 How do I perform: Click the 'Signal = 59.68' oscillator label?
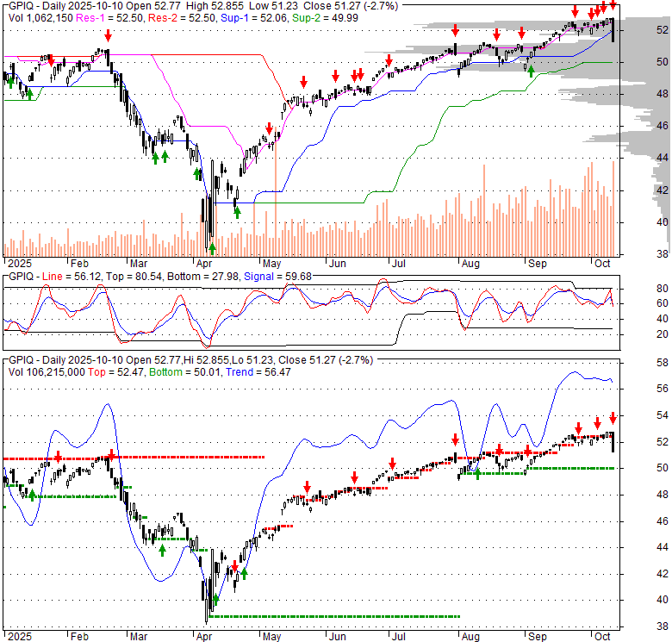click(277, 277)
